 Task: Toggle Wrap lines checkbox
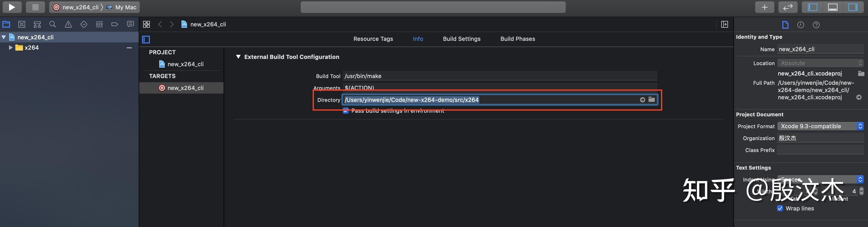tap(780, 208)
